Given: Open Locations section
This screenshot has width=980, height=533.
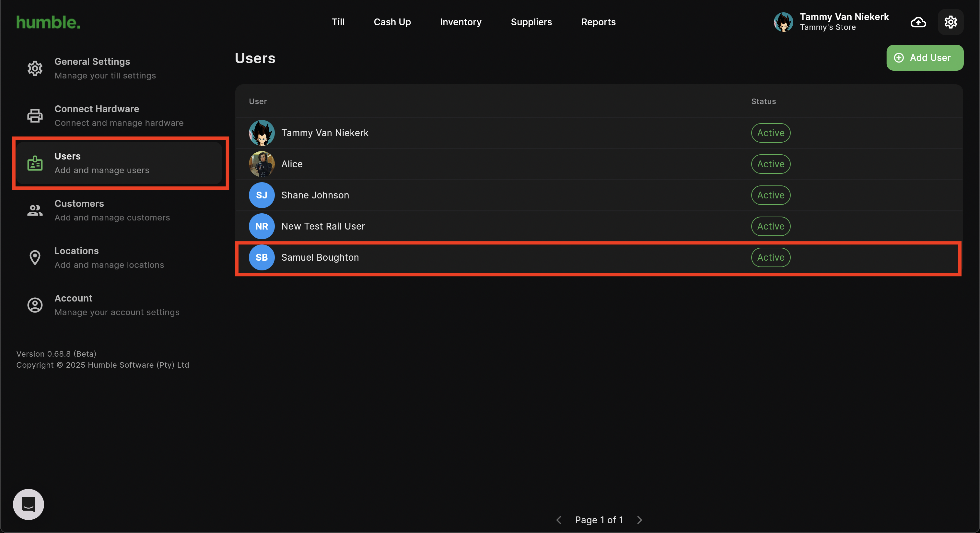Looking at the screenshot, I should pos(119,258).
